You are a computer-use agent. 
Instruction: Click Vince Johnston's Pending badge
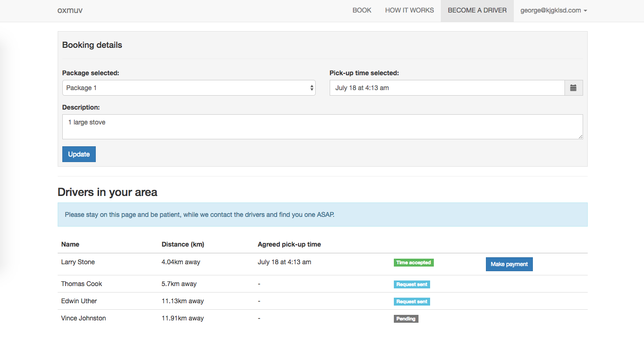pyautogui.click(x=406, y=319)
